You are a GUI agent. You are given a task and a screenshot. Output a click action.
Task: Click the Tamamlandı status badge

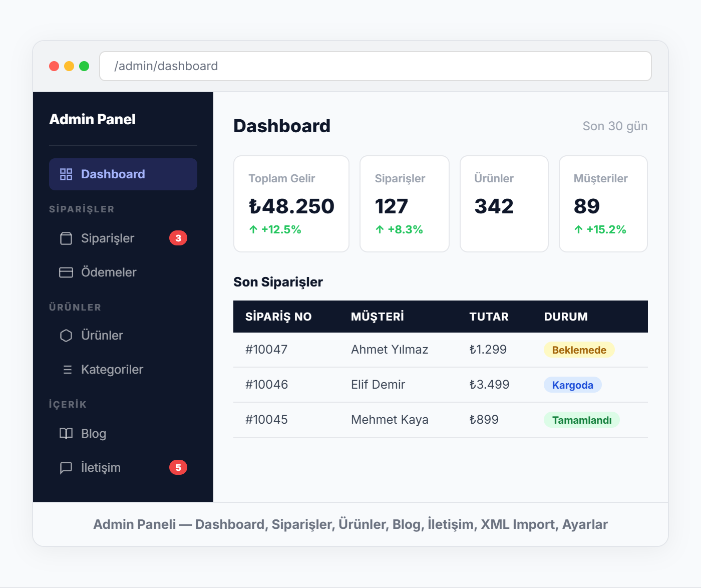point(582,420)
